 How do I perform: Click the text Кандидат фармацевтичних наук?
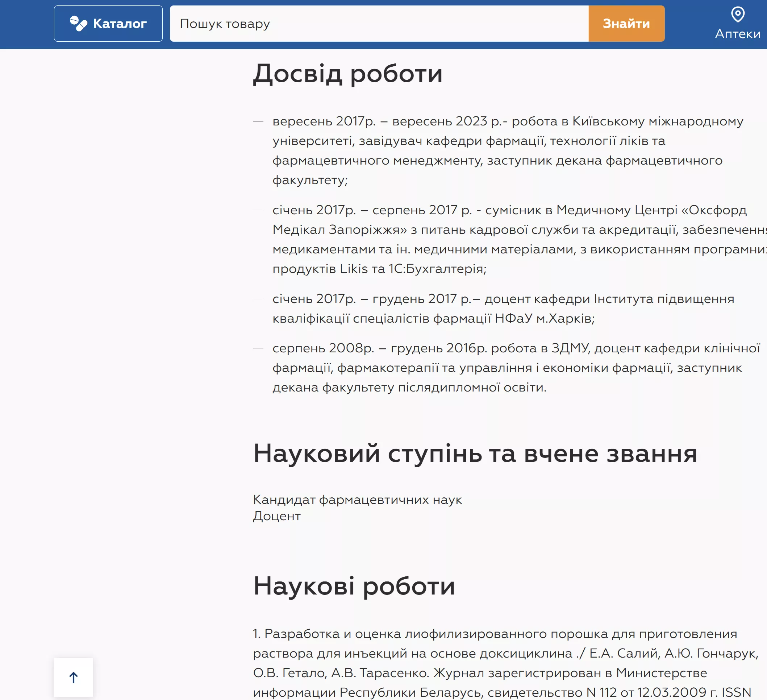[358, 500]
